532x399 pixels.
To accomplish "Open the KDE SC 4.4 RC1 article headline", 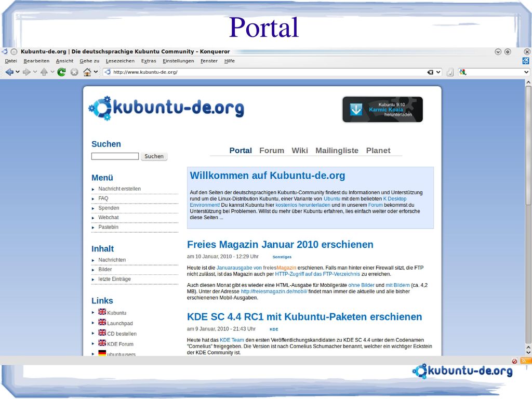I will [x=304, y=316].
